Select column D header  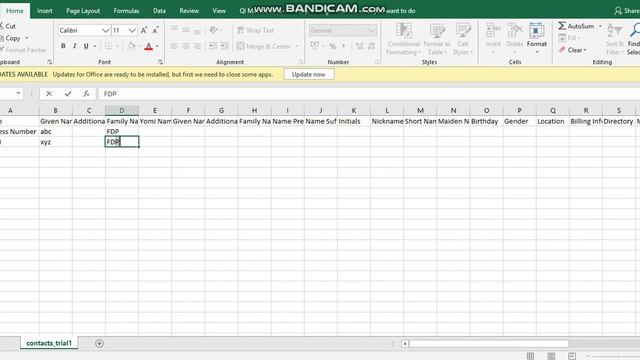click(122, 110)
